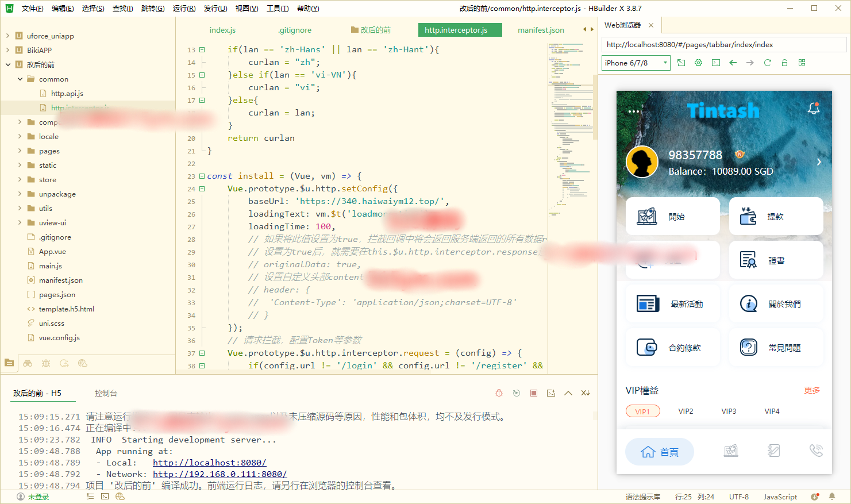Collapse the common folder
Image resolution: width=851 pixels, height=504 pixels.
click(x=20, y=79)
